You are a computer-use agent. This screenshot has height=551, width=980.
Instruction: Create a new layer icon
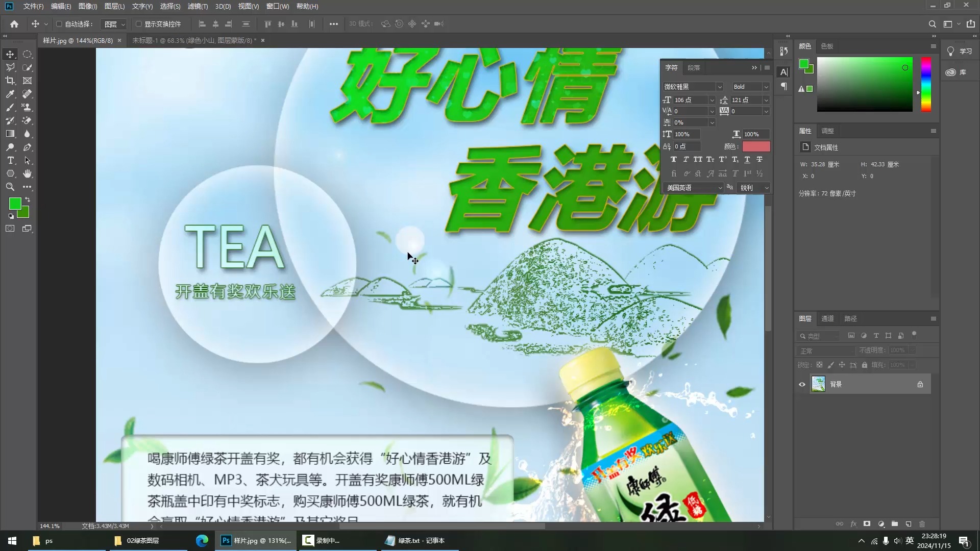[x=909, y=524]
